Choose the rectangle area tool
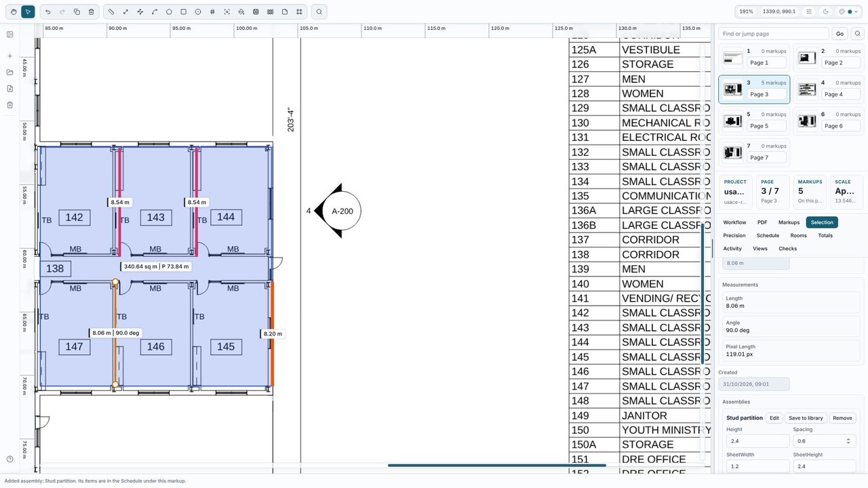The width and height of the screenshot is (868, 488). pyautogui.click(x=183, y=12)
